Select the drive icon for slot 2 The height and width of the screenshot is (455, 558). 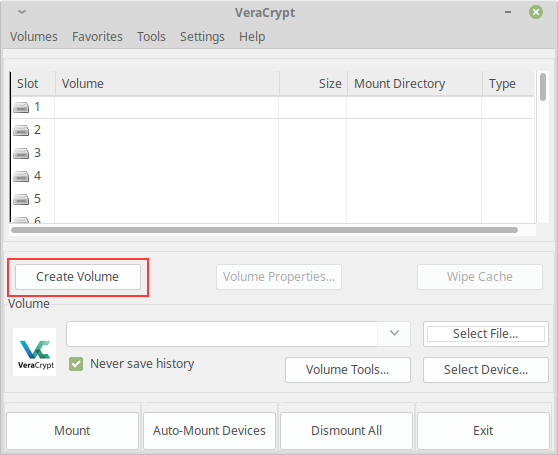21,130
